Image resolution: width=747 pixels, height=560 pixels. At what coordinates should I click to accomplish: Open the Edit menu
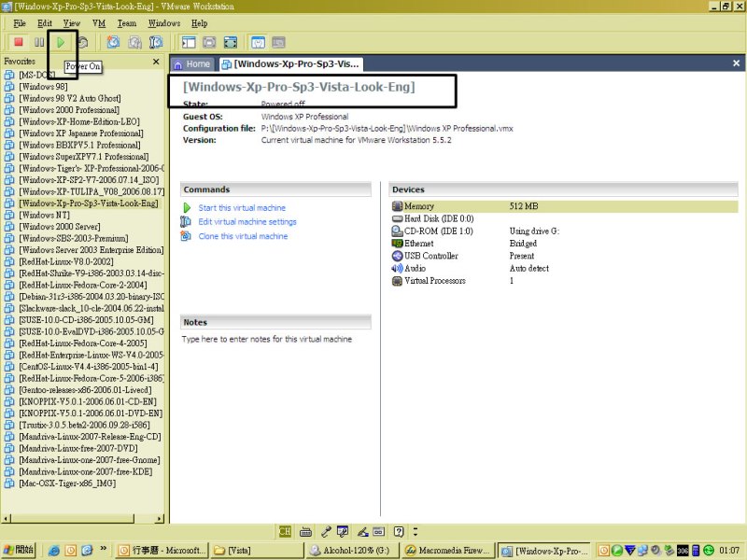click(45, 22)
